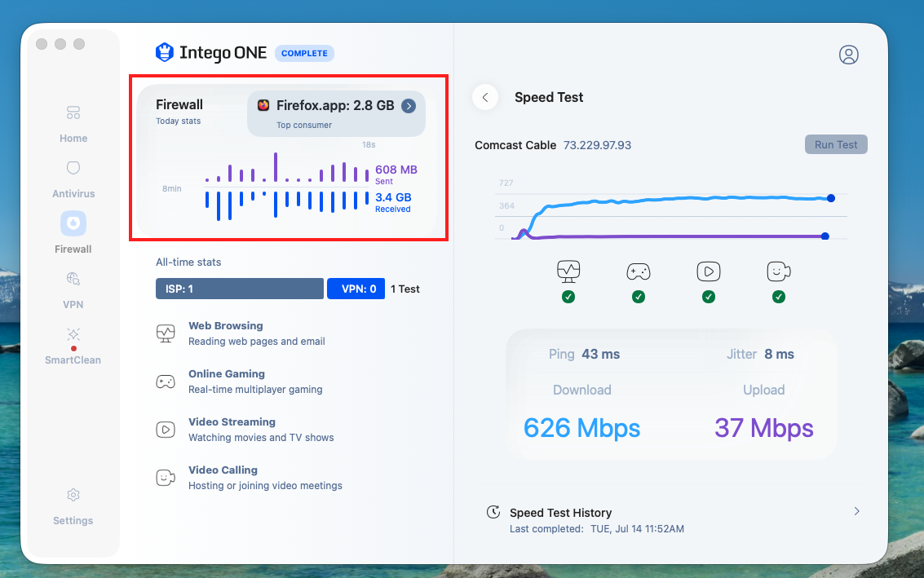Click the Video Streaming label
The image size is (924, 578).
point(232,421)
